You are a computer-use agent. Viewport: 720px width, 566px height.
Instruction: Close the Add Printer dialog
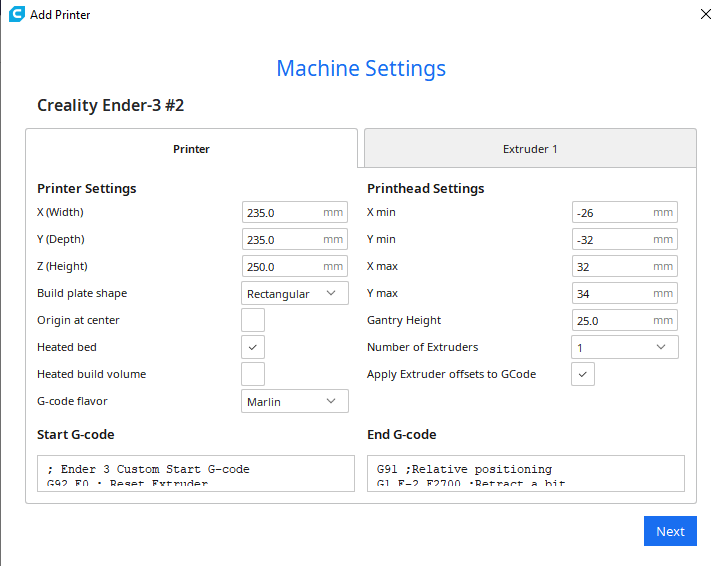(706, 15)
